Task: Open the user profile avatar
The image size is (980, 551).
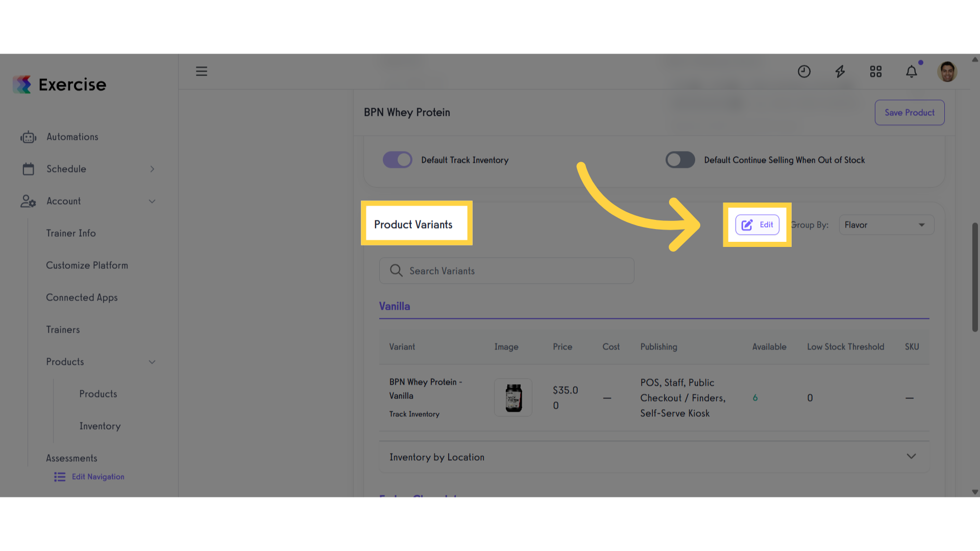Action: coord(947,71)
